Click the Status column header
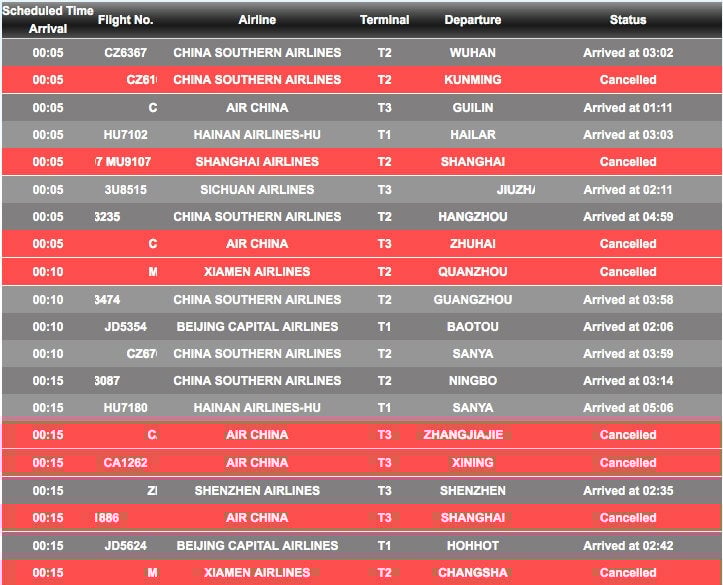The image size is (723, 585). click(x=628, y=20)
